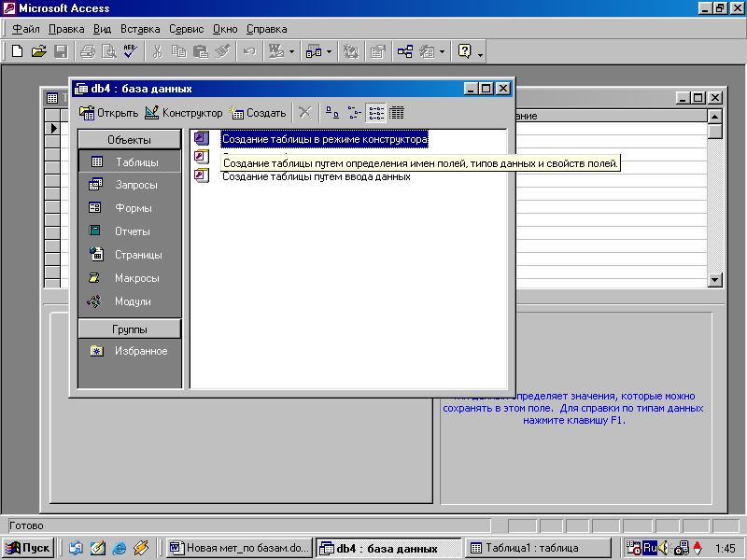Click the Создать button in db4 window
Screen dimensions: 747x560
258,113
